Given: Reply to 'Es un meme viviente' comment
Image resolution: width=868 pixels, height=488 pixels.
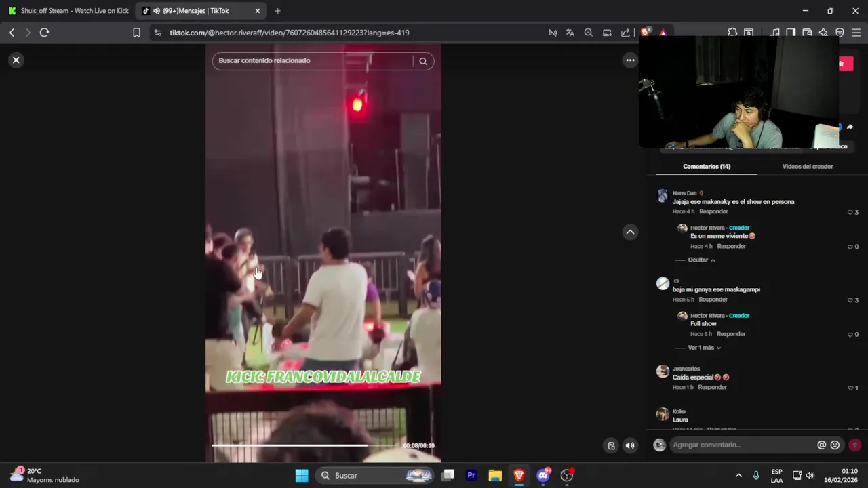Looking at the screenshot, I should pyautogui.click(x=732, y=247).
